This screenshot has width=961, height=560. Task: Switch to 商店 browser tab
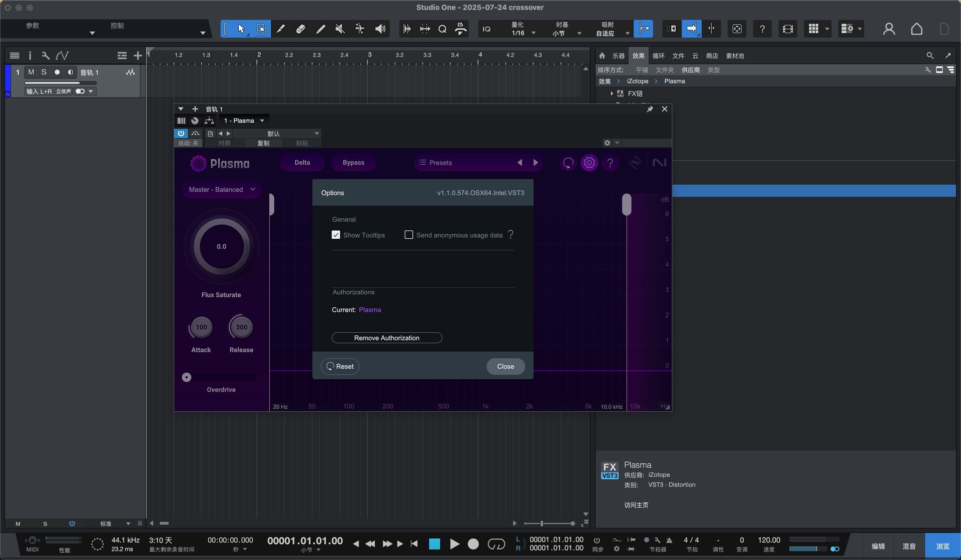pos(712,56)
